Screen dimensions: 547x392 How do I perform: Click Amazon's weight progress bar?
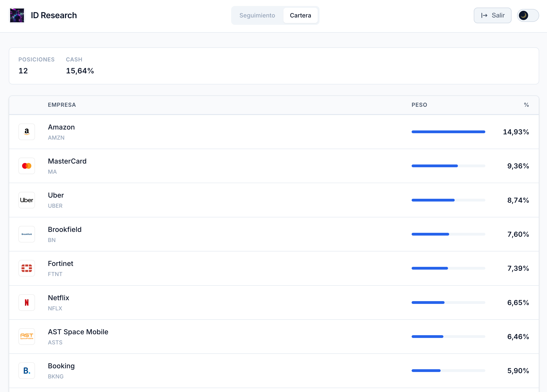coord(448,132)
